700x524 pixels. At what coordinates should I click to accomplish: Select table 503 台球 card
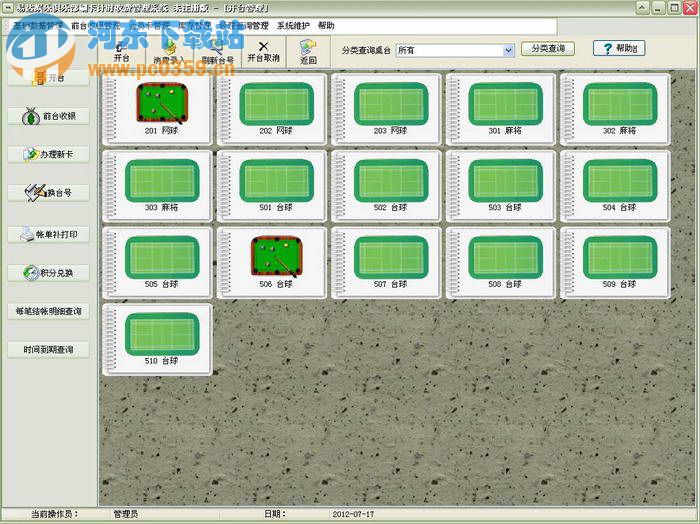pos(500,186)
